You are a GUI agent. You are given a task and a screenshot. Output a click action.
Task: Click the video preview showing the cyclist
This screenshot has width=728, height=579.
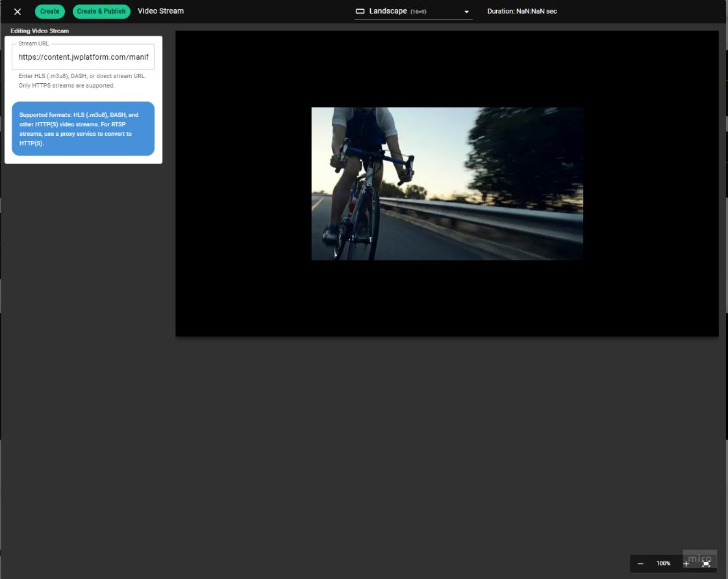(x=447, y=183)
